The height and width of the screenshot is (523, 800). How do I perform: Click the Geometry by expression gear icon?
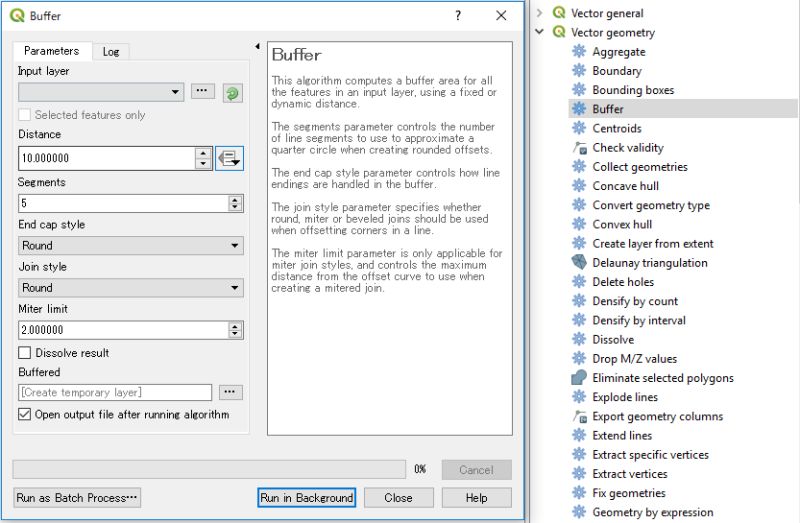pos(579,512)
